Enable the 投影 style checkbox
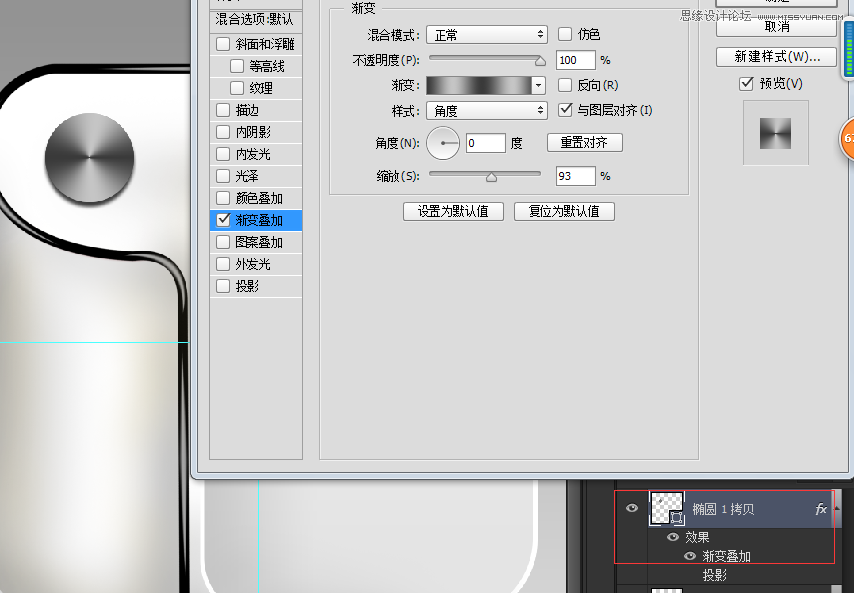Image resolution: width=854 pixels, height=593 pixels. pyautogui.click(x=223, y=286)
